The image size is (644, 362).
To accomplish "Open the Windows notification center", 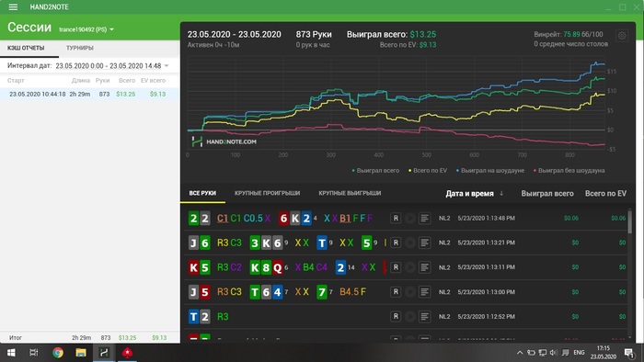I will pyautogui.click(x=629, y=353).
